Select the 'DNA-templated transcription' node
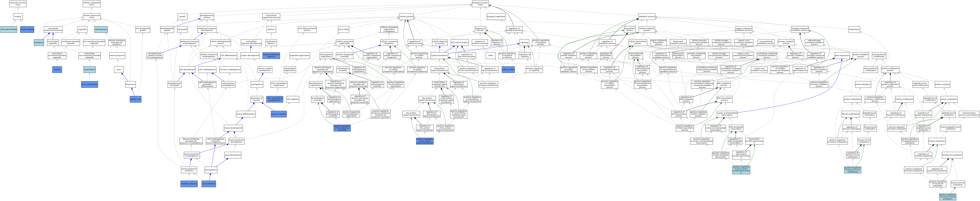 point(736,128)
